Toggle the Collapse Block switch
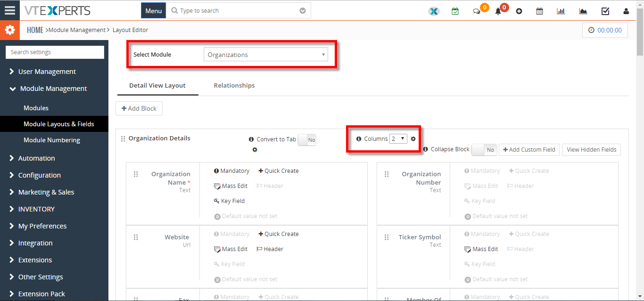Screen dimensions: 644x301 click(484, 149)
